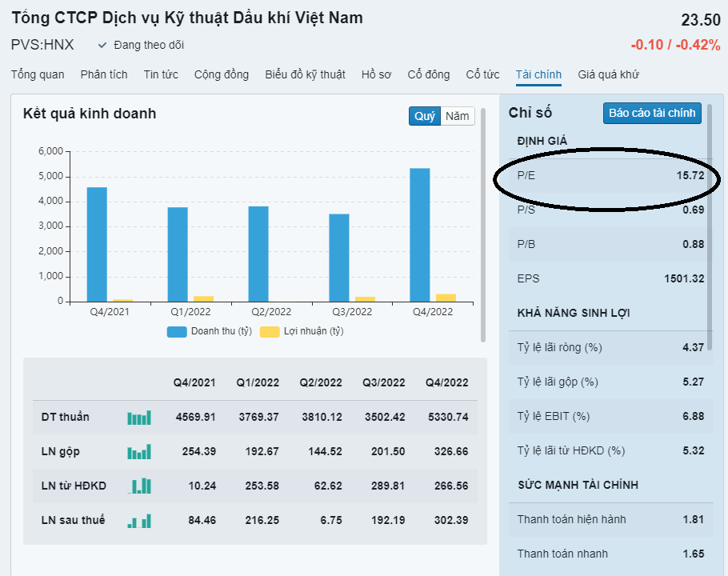728x576 pixels.
Task: Go to the Tin tức tab
Action: click(161, 74)
